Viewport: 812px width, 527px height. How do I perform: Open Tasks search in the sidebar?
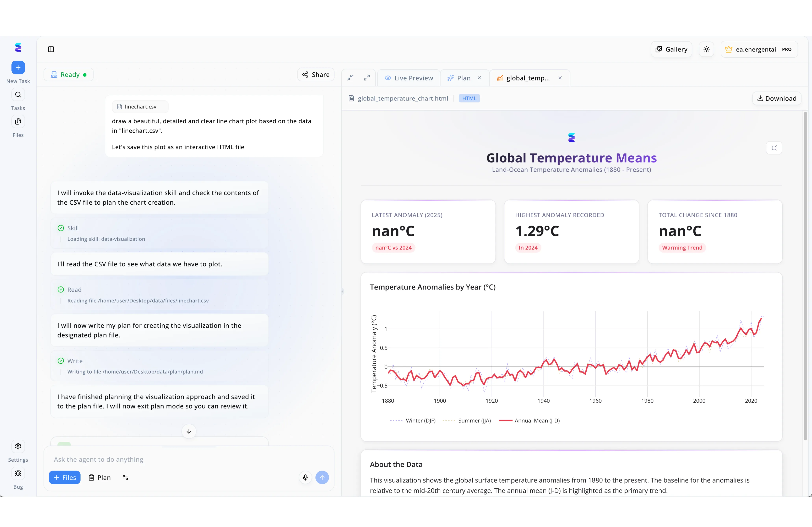(x=18, y=94)
